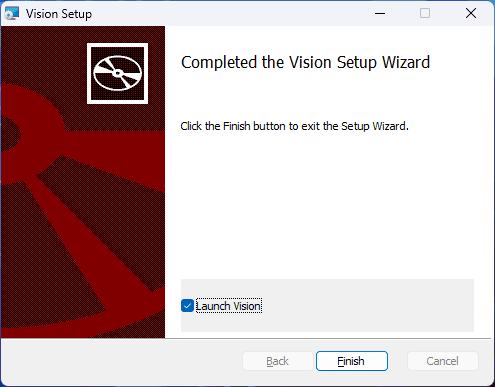
Task: Click the Completed the Vision Setup Wizard heading
Action: tap(305, 63)
